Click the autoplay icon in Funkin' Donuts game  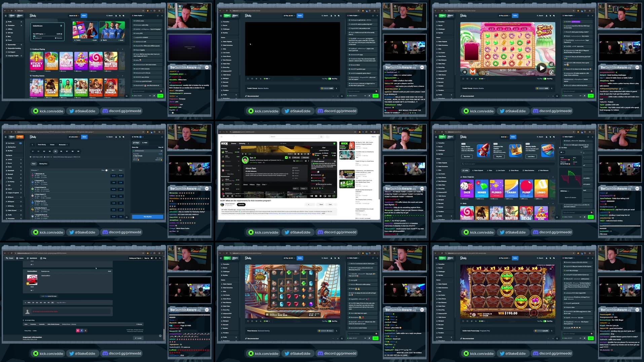pyautogui.click(x=551, y=72)
